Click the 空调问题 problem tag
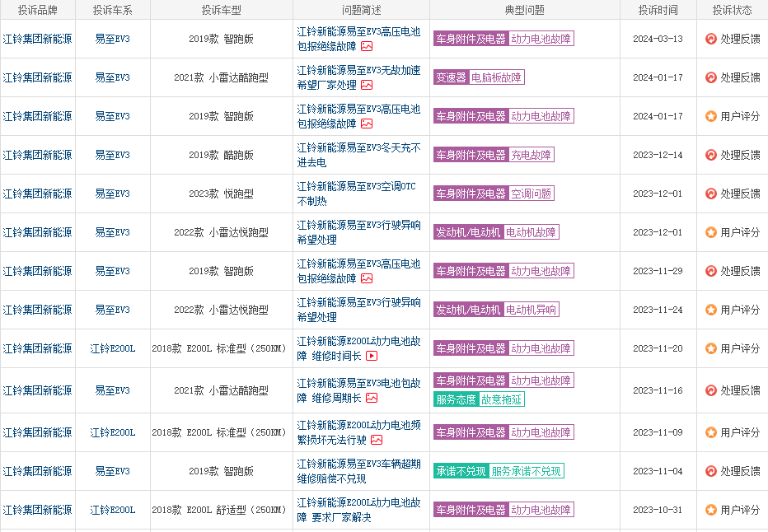This screenshot has height=532, width=768. click(x=531, y=194)
